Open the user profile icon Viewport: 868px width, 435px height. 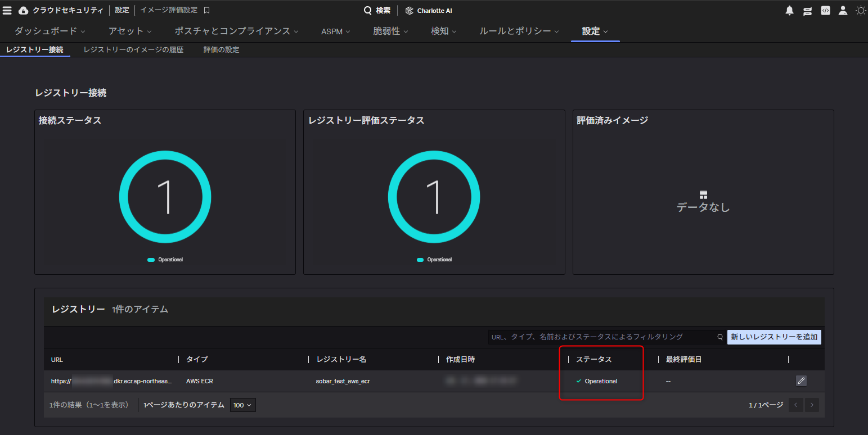pos(842,10)
